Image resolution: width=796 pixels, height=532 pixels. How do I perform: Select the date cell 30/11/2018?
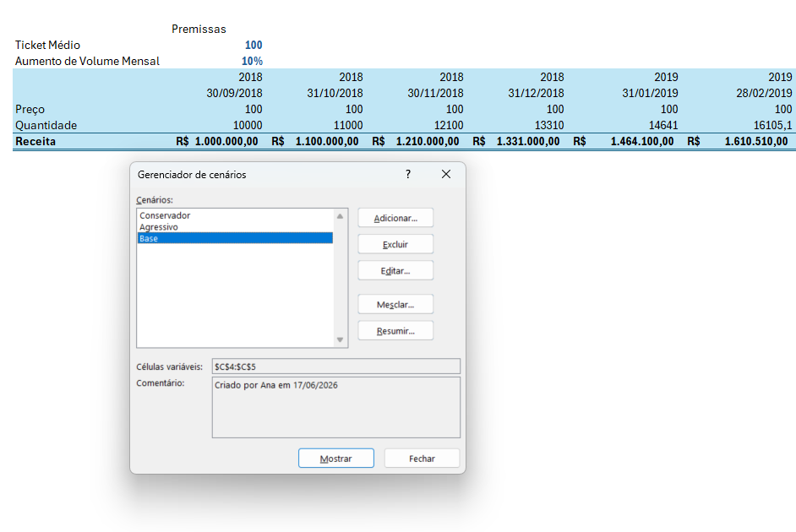click(435, 93)
